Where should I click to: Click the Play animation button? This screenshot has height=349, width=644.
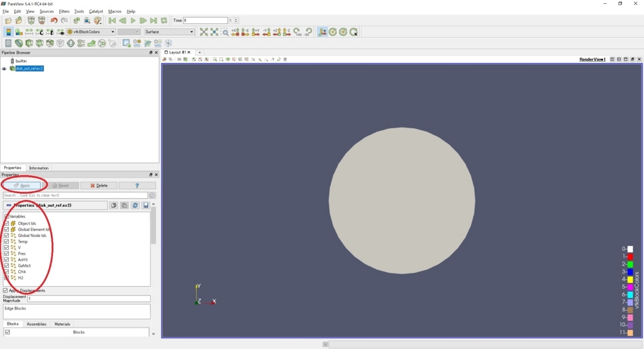pyautogui.click(x=133, y=21)
